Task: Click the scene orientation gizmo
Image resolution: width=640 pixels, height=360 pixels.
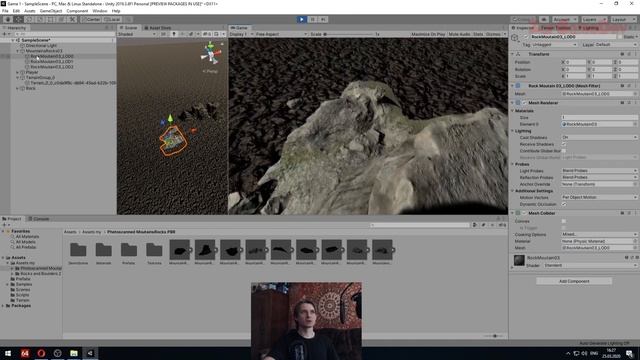Action: click(x=211, y=55)
